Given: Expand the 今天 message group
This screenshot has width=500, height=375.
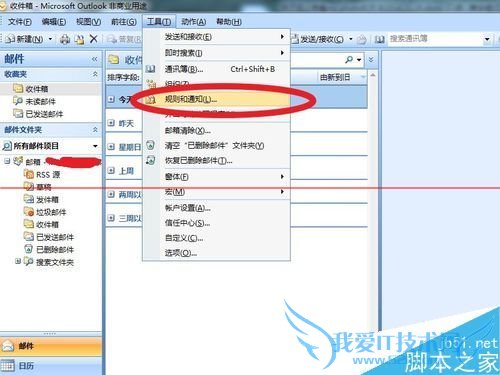Looking at the screenshot, I should [111, 99].
